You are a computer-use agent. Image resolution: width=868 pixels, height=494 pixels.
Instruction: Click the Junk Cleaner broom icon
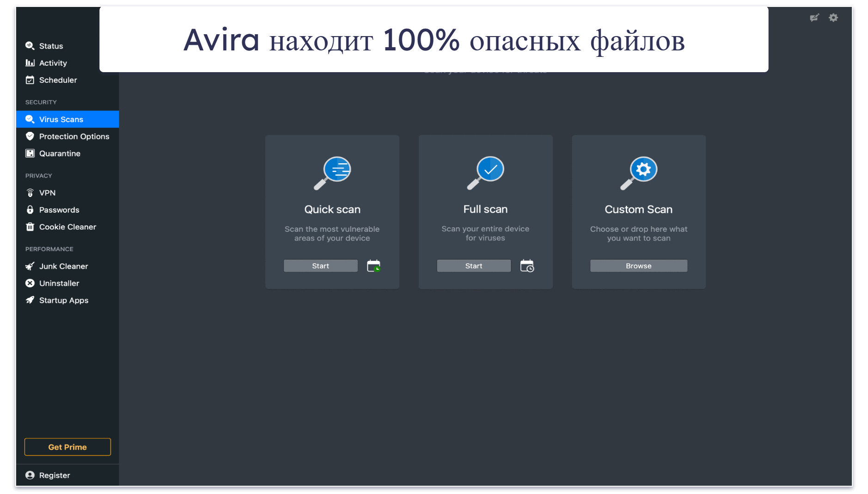click(30, 266)
